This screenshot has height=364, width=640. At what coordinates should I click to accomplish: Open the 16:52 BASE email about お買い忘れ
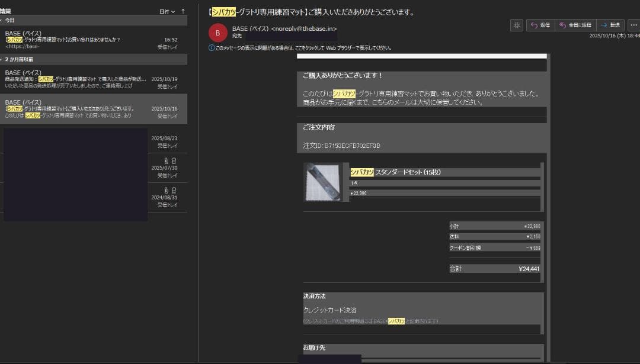click(94, 40)
